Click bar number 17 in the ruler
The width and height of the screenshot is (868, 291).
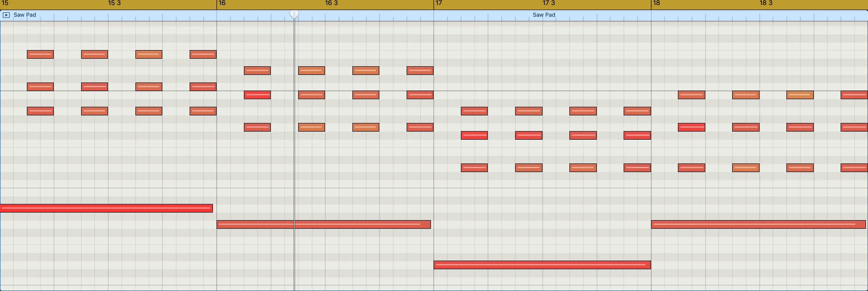click(439, 3)
